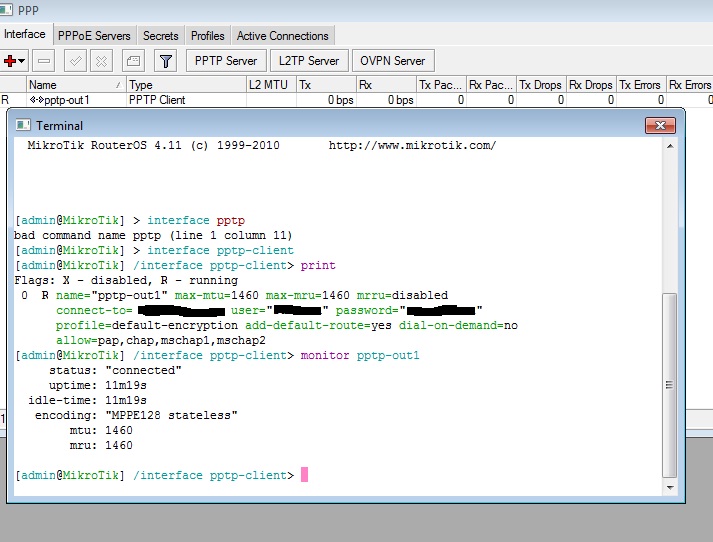The width and height of the screenshot is (713, 542).
Task: Click the minus remove button in PPP toolbar
Action: (44, 60)
